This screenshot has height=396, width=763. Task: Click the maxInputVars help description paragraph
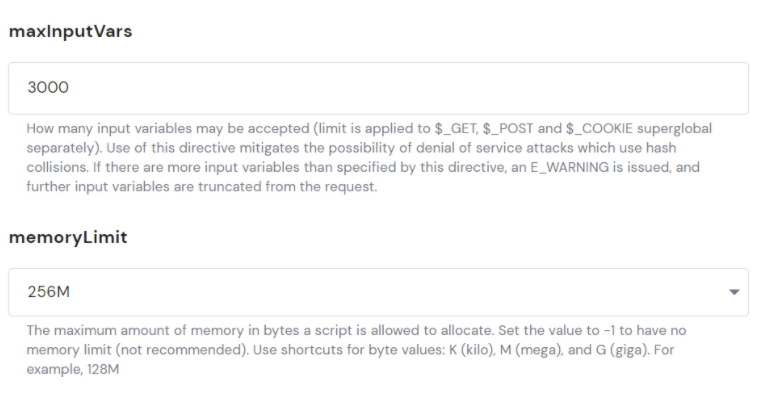pyautogui.click(x=369, y=157)
